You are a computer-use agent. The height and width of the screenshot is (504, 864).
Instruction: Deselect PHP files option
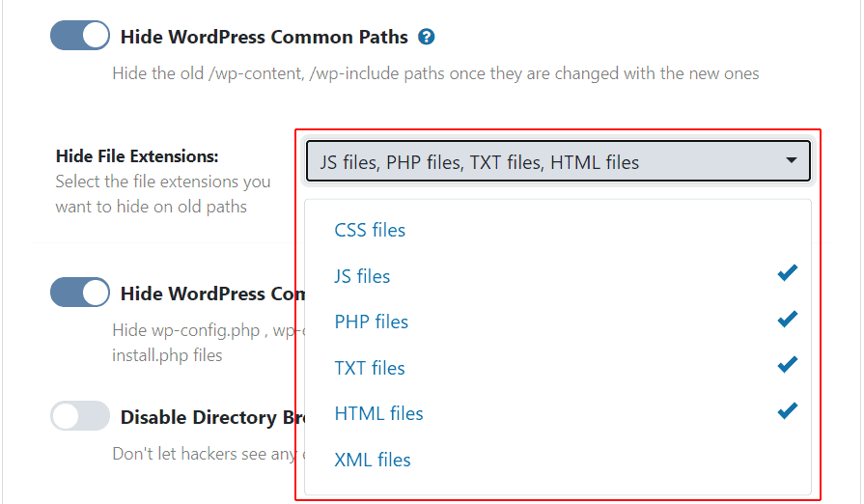[x=372, y=322]
